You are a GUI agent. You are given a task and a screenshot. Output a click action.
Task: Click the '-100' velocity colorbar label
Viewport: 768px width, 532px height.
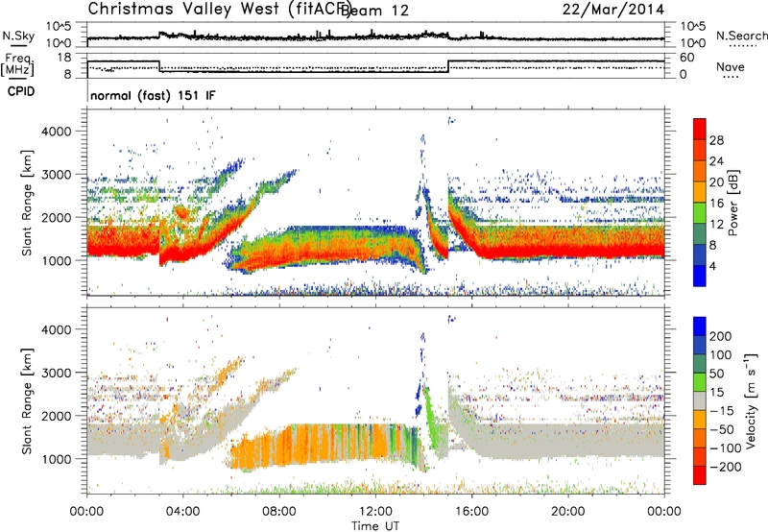tap(726, 448)
